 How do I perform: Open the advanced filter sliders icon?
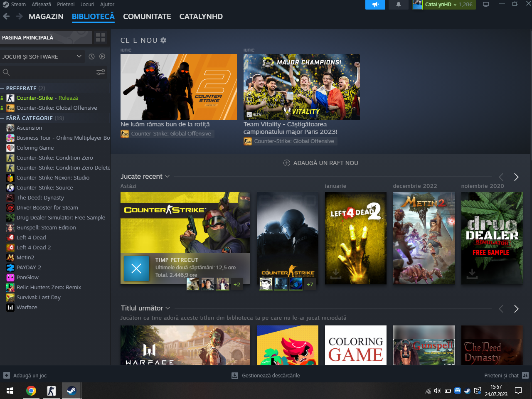[101, 72]
